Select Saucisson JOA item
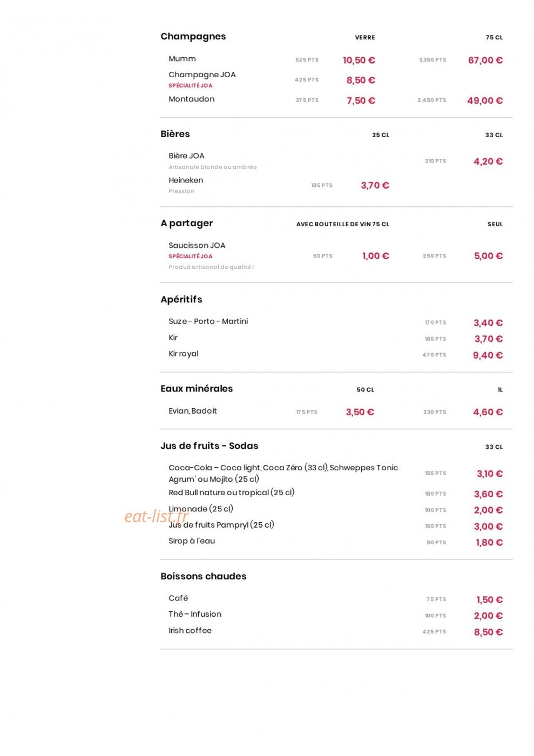534x756 pixels. click(197, 245)
